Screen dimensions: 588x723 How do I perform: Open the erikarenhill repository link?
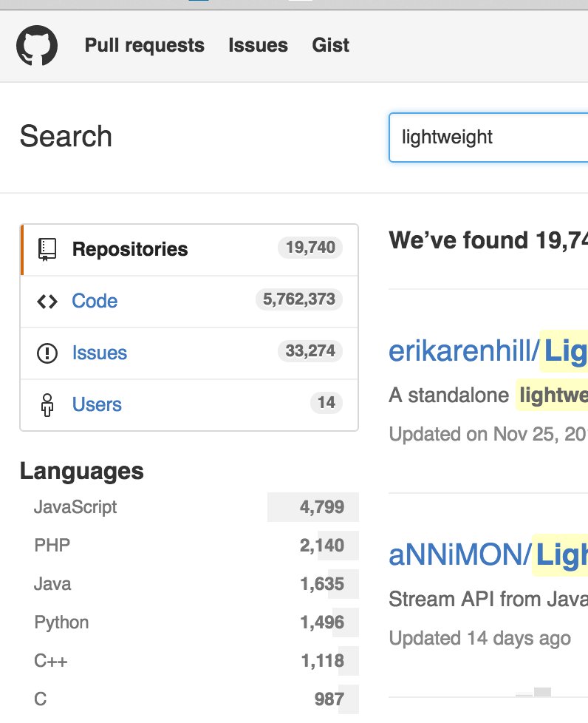click(x=488, y=351)
